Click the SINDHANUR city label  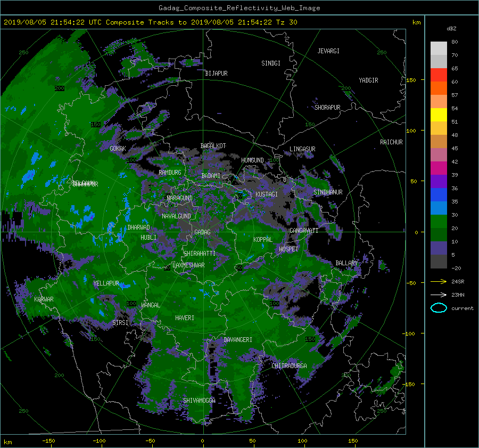pos(328,192)
